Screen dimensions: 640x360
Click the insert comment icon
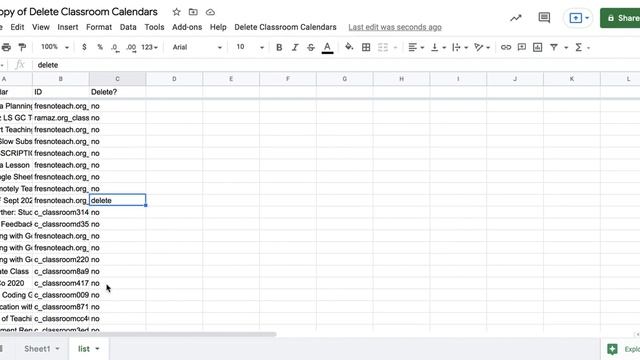pos(522,47)
